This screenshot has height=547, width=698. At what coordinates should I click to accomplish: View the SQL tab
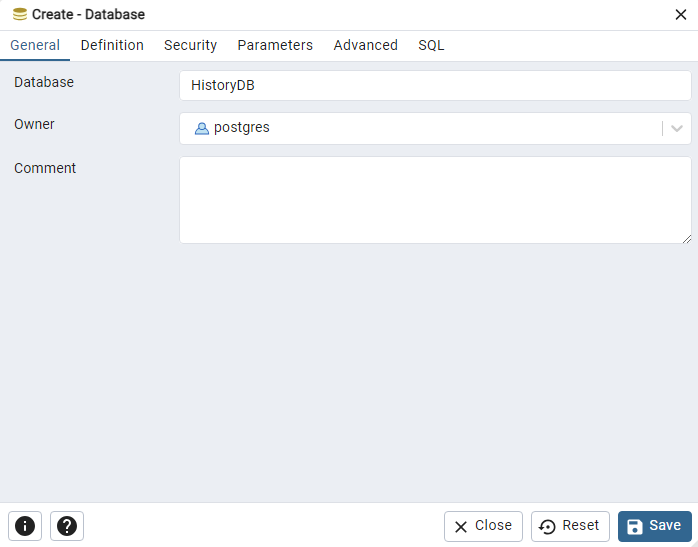point(431,45)
